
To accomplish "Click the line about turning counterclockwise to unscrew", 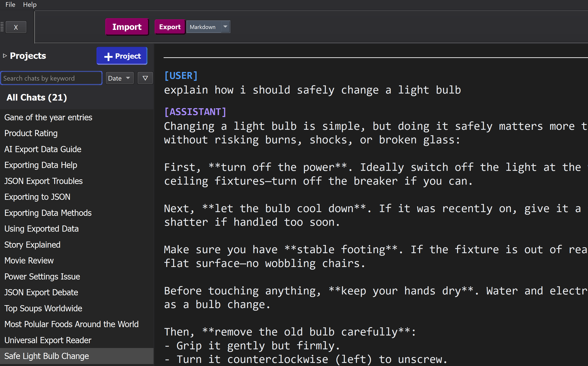I will tap(306, 359).
